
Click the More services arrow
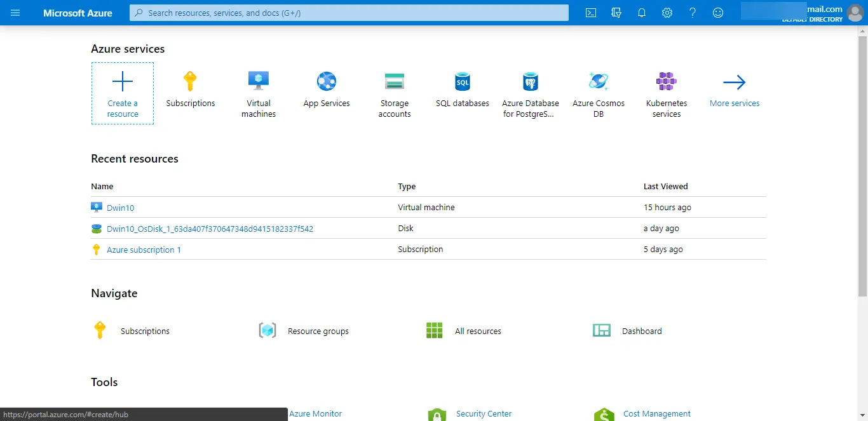[x=735, y=82]
